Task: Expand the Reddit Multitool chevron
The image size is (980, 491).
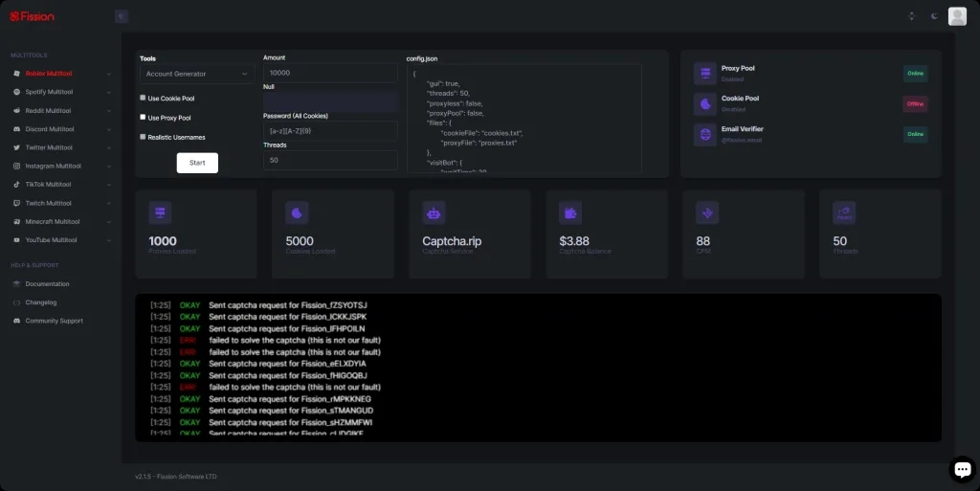Action: (109, 111)
